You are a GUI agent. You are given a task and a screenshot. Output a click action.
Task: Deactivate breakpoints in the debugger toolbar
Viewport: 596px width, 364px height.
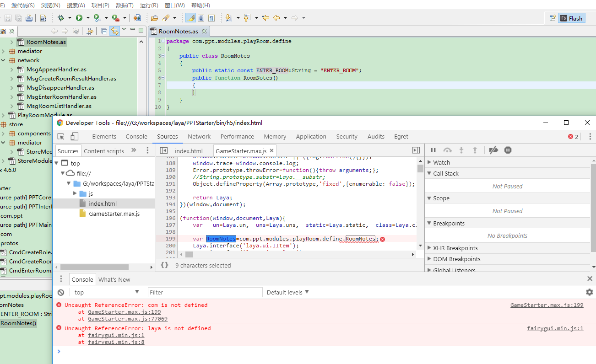(493, 150)
